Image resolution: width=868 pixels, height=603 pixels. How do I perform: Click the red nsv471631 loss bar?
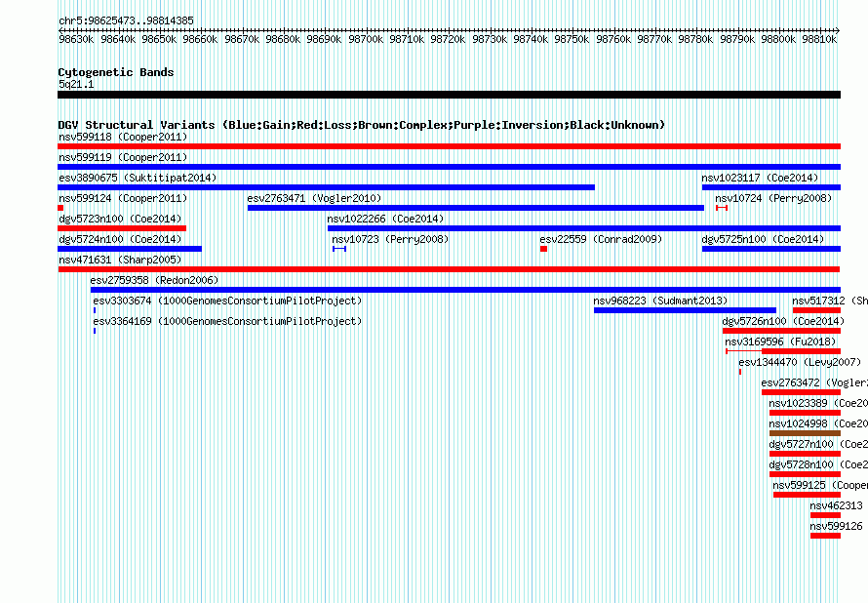pyautogui.click(x=449, y=269)
